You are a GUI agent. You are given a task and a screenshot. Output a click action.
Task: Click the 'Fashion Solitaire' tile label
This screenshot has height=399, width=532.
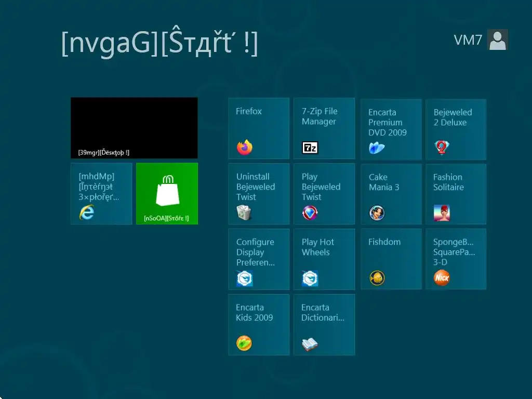point(448,182)
